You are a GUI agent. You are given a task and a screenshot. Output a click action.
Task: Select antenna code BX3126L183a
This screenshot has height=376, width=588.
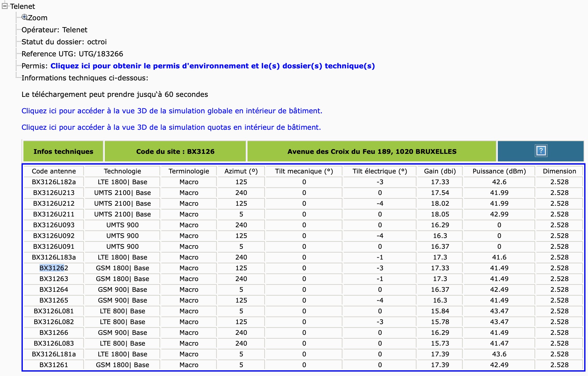click(x=54, y=257)
